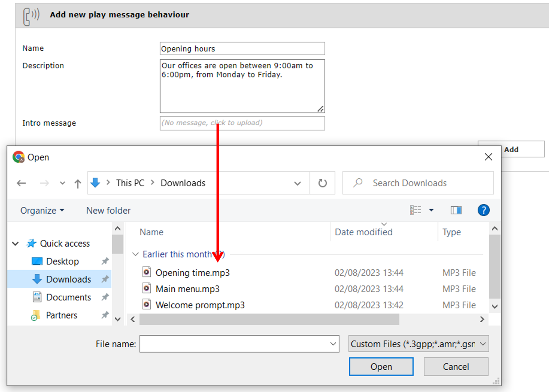Open the Desktop folder in sidebar

62,261
